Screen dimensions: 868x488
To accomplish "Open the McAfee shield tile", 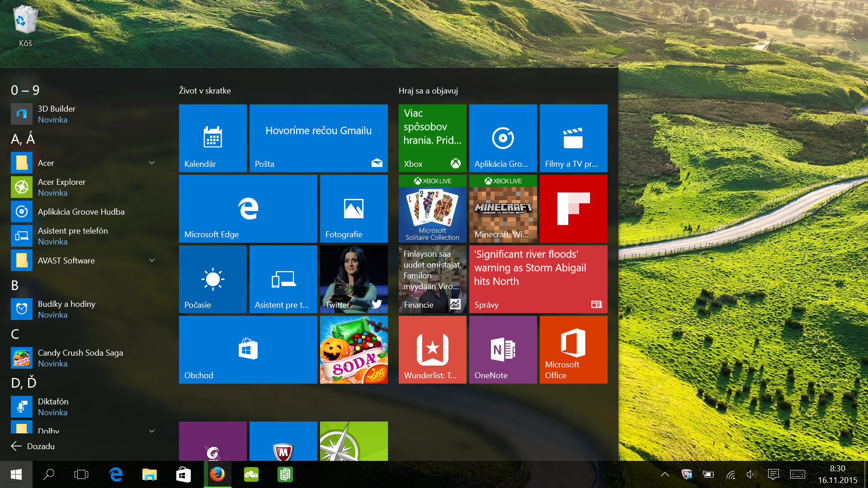I will coord(283,441).
